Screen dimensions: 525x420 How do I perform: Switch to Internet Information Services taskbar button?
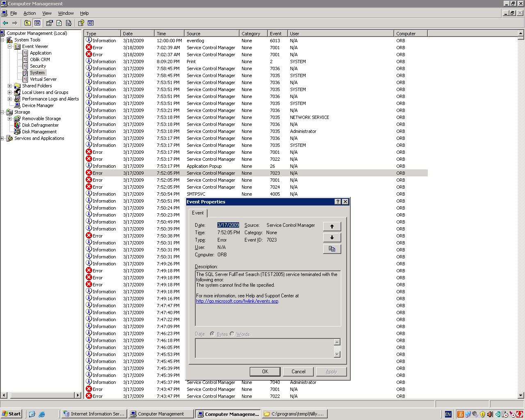point(94,414)
